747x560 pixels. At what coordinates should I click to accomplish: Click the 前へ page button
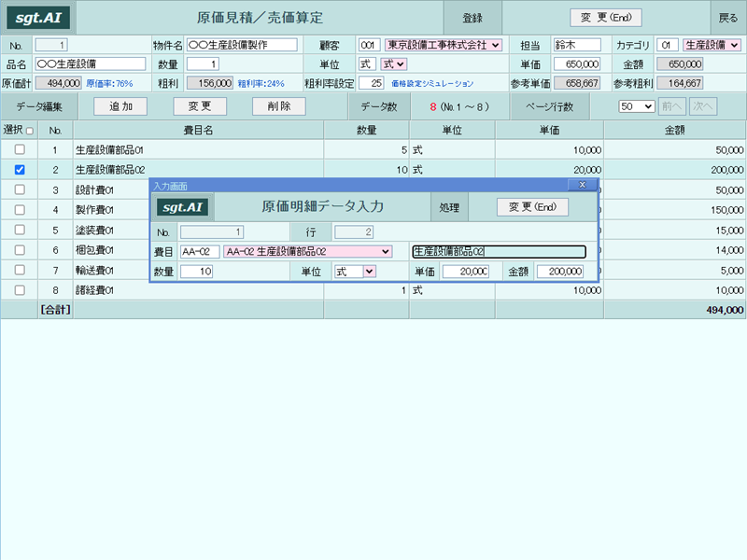pyautogui.click(x=671, y=106)
